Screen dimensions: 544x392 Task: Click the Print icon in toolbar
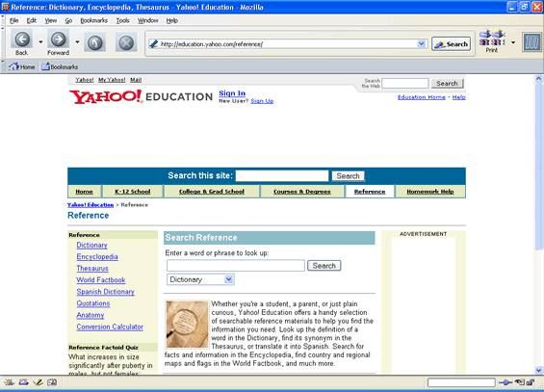click(x=492, y=39)
